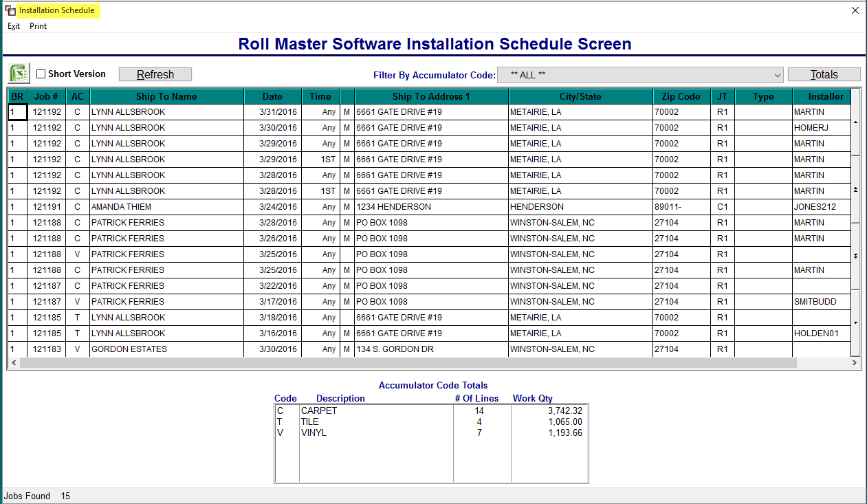The image size is (867, 504).
Task: Click the C1 job type cell
Action: pyautogui.click(x=722, y=207)
